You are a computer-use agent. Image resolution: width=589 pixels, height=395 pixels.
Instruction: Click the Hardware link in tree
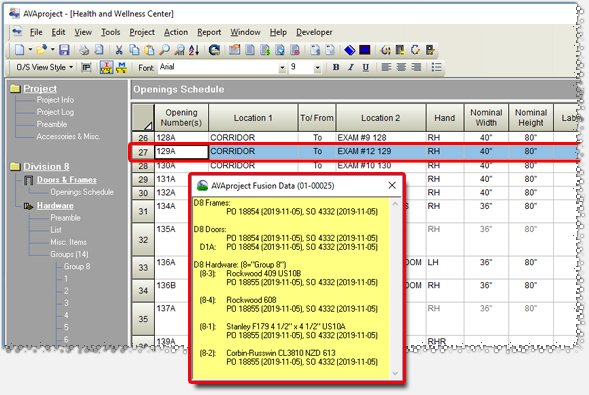pos(55,205)
